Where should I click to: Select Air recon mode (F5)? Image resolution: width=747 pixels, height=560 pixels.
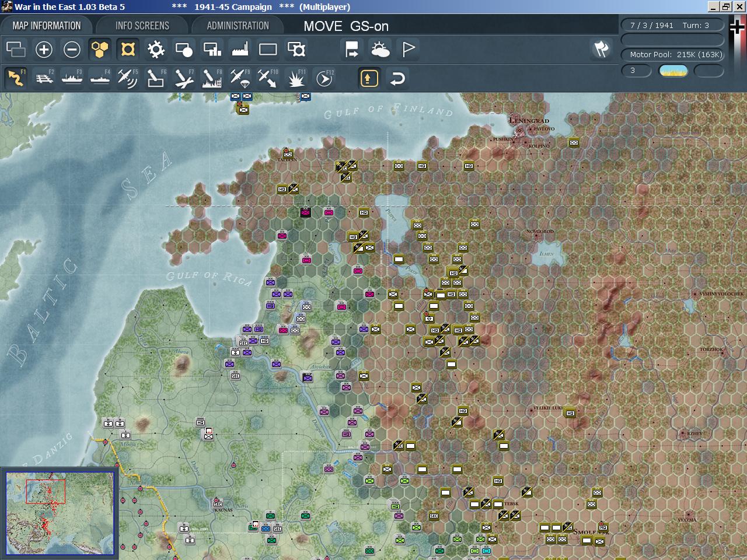click(x=128, y=78)
